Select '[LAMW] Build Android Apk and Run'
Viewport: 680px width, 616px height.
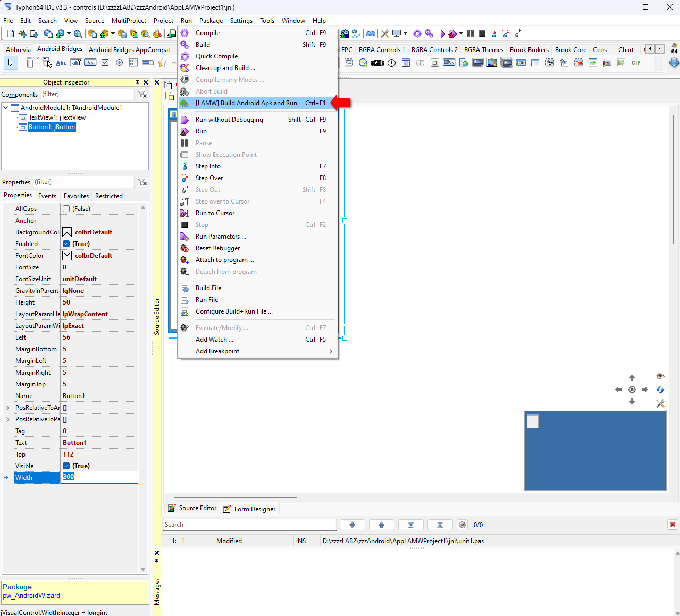click(257, 103)
